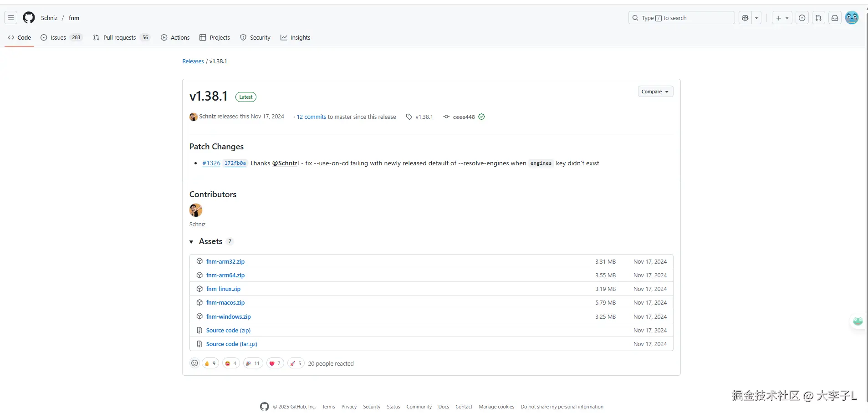This screenshot has width=868, height=413.
Task: Download Source code (tar.gz)
Action: 232,344
